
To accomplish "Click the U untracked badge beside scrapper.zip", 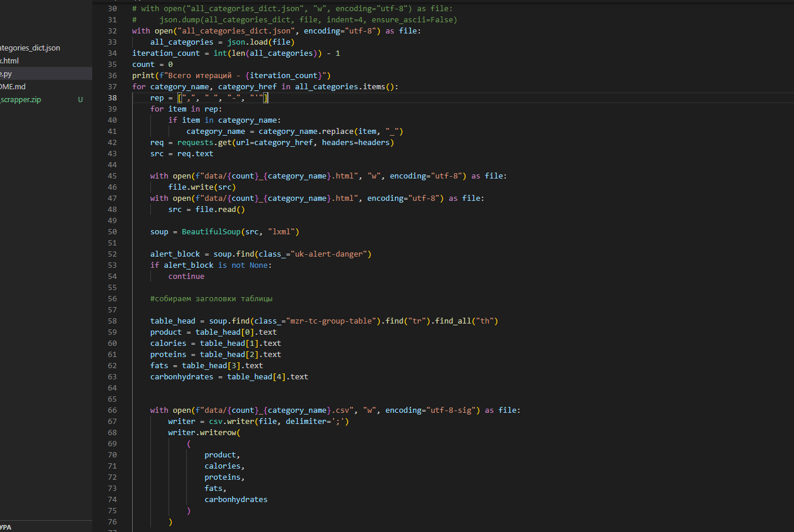I will (x=80, y=99).
